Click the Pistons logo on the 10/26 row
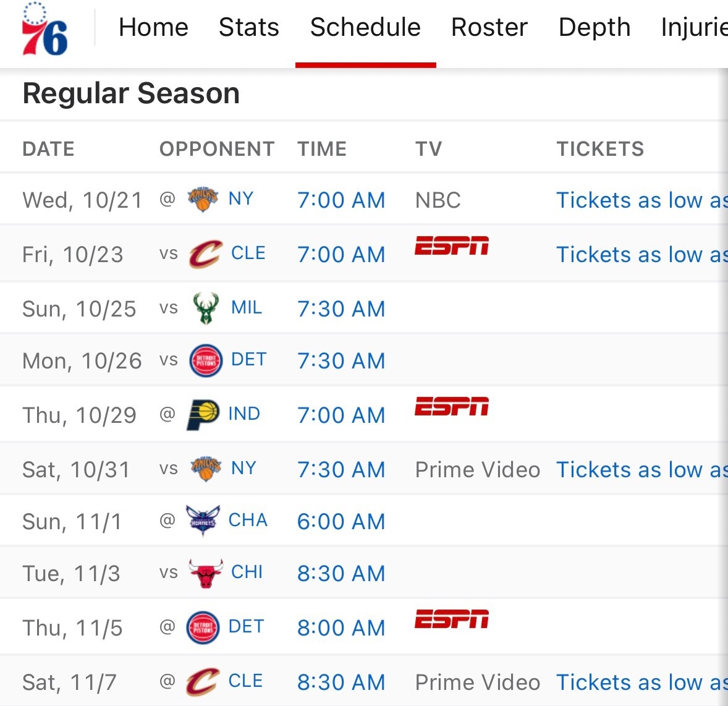The width and height of the screenshot is (728, 706). tap(206, 360)
